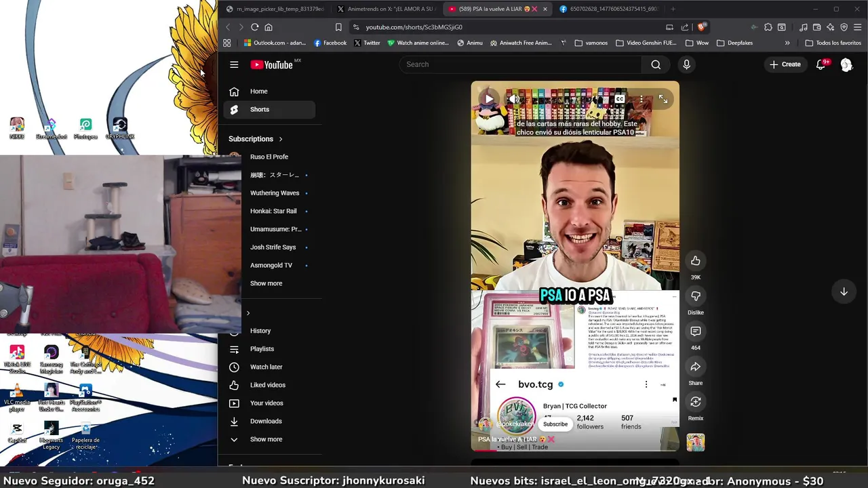Share the short
Image resolution: width=868 pixels, height=488 pixels.
pyautogui.click(x=696, y=367)
